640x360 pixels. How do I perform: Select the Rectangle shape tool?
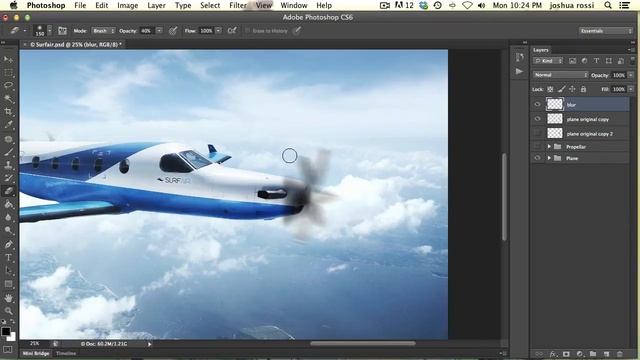pos(8,284)
